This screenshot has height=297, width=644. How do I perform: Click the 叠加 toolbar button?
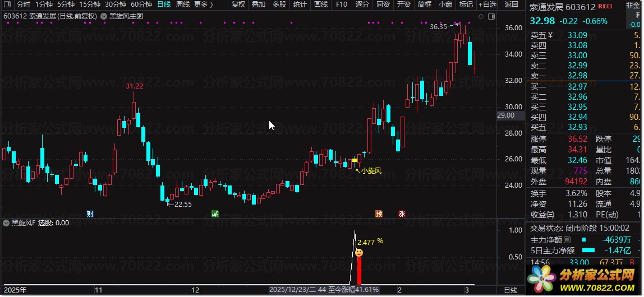click(259, 4)
